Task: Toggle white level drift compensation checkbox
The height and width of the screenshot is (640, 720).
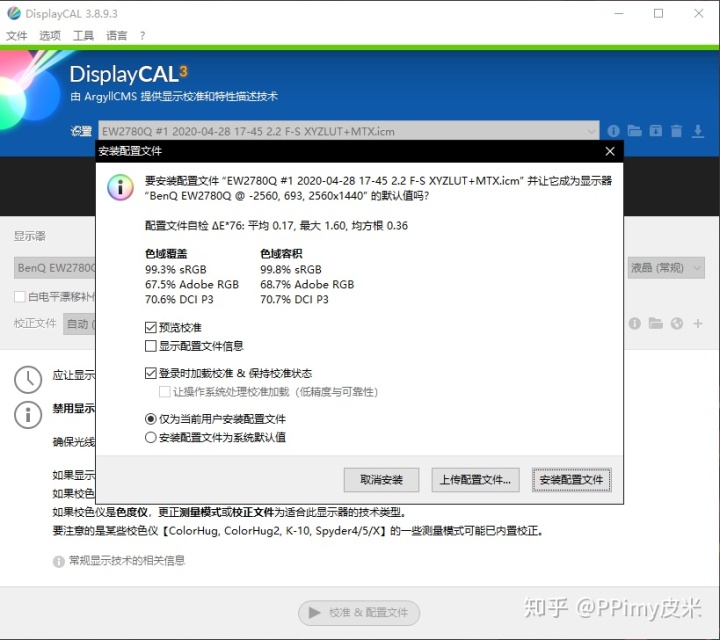Action: (x=20, y=297)
